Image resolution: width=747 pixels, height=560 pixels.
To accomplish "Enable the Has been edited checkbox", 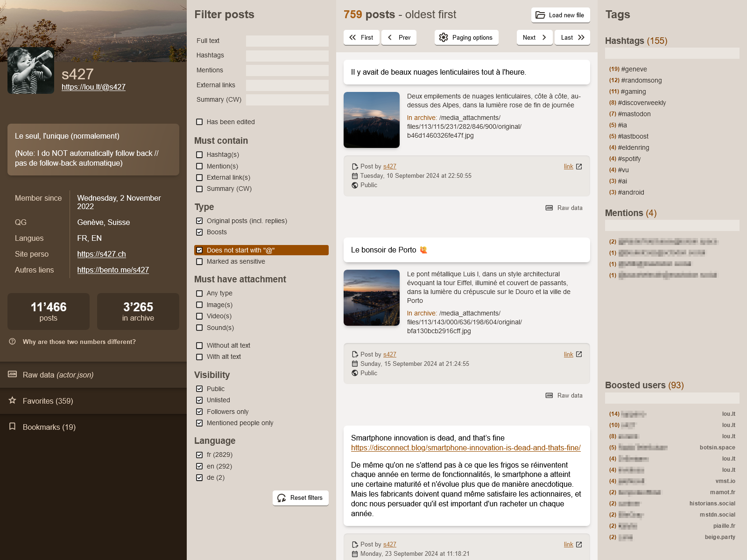I will tap(199, 122).
